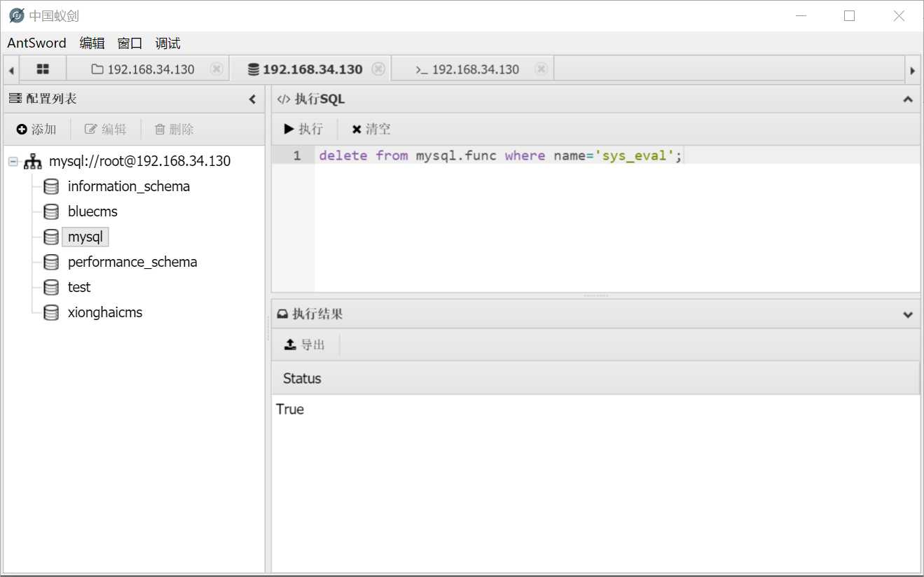Export results with 导出 button
This screenshot has width=924, height=577.
click(305, 345)
